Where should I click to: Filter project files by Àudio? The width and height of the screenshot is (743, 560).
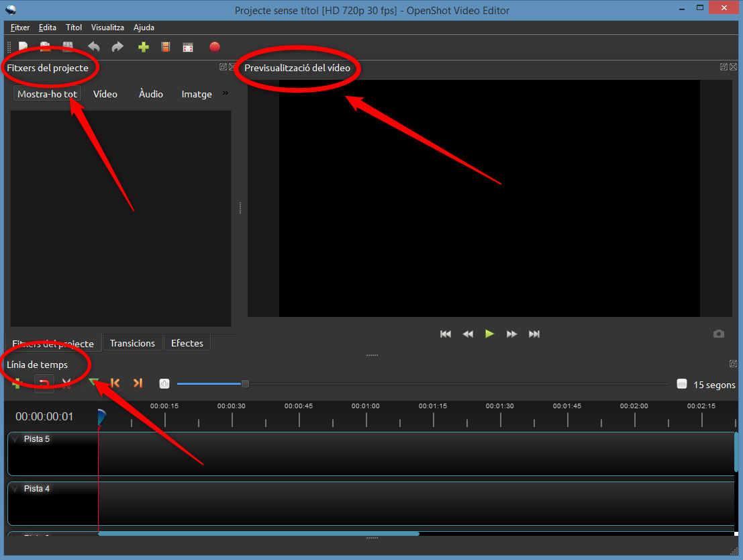click(x=151, y=94)
